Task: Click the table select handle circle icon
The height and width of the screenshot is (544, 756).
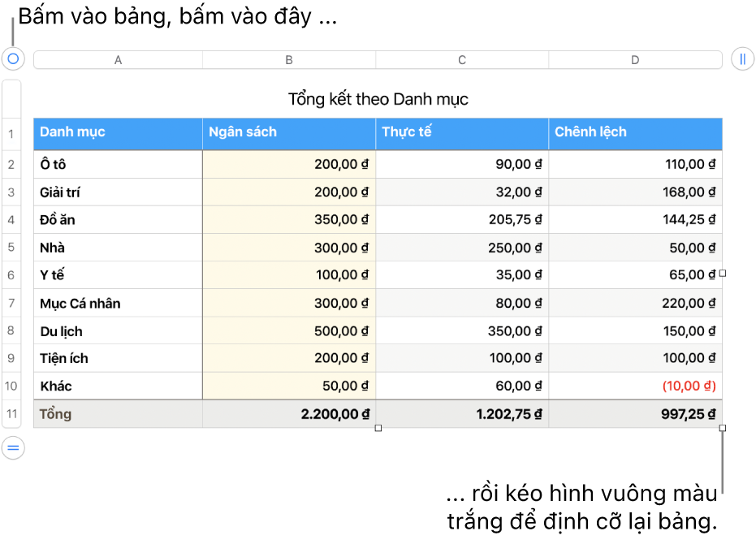Action: (x=13, y=58)
